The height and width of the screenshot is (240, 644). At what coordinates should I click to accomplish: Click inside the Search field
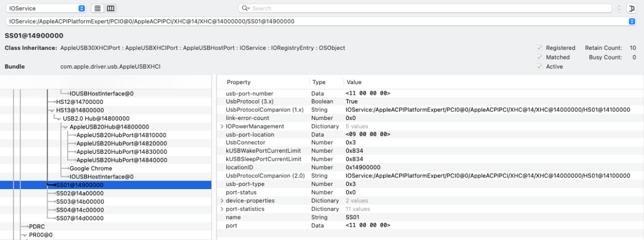pos(429,9)
